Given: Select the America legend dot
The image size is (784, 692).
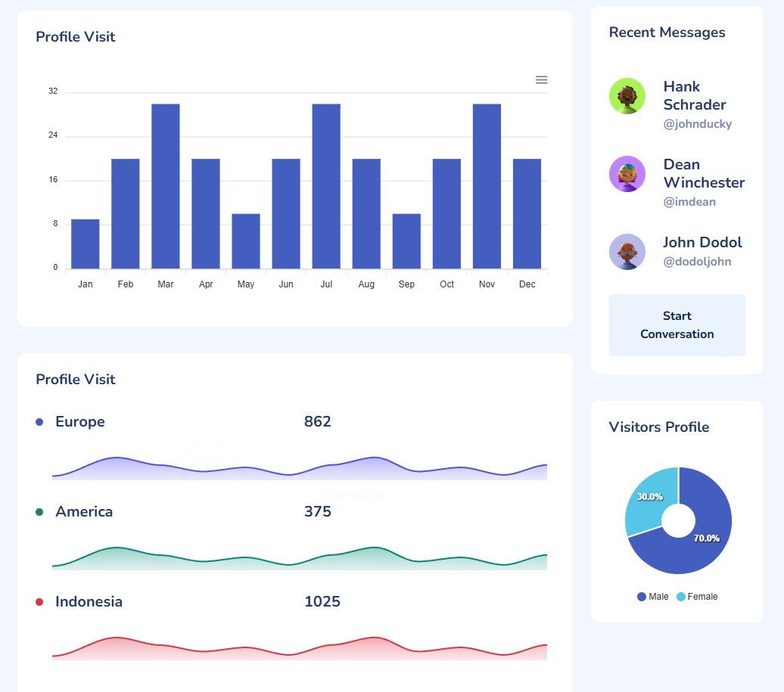Looking at the screenshot, I should pos(40,511).
